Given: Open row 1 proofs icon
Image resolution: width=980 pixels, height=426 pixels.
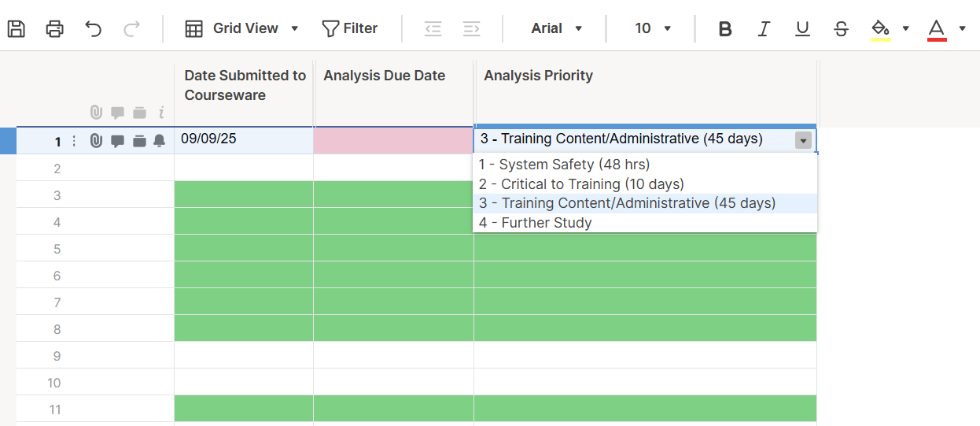Looking at the screenshot, I should coord(138,141).
